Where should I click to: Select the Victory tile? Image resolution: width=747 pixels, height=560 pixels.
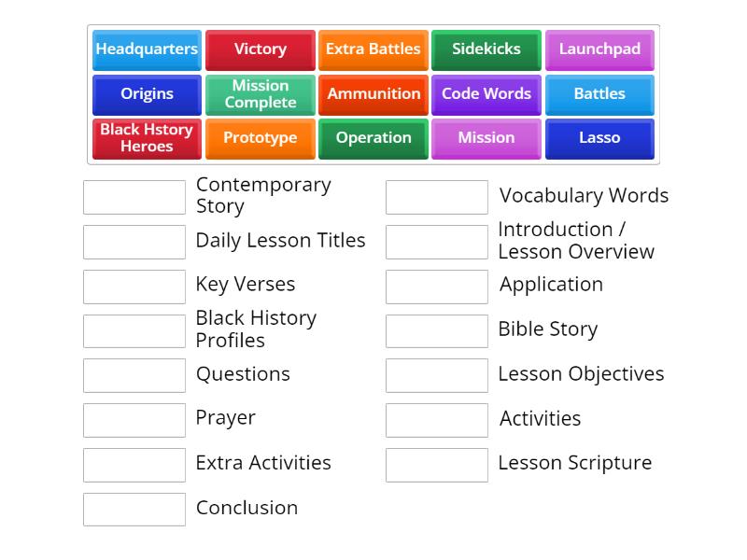(260, 49)
